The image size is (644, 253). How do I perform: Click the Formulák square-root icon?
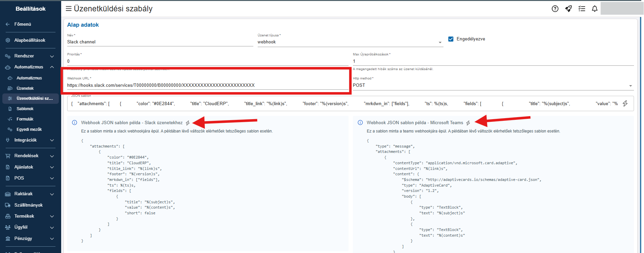pyautogui.click(x=10, y=119)
